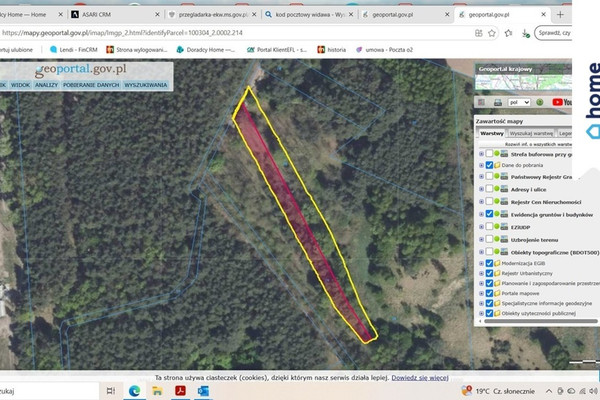Open Adobe Acrobat from the taskbar
This screenshot has width=600, height=400.
(x=180, y=391)
